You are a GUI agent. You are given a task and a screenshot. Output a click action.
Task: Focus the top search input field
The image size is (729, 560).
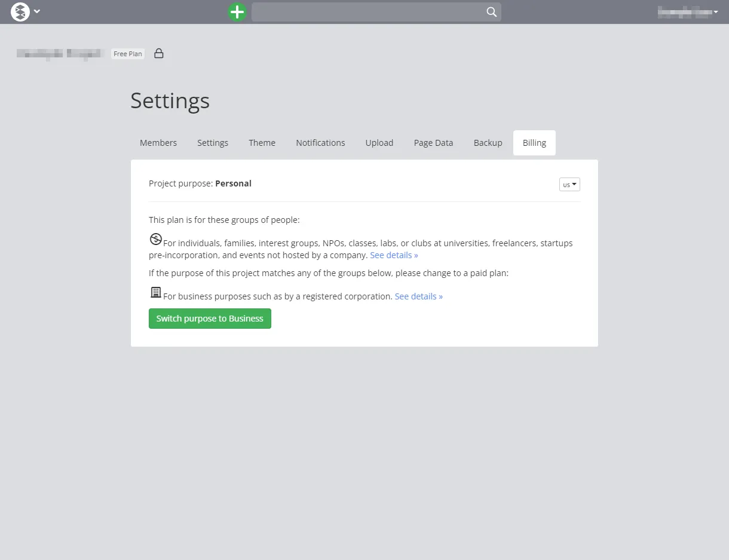click(367, 12)
